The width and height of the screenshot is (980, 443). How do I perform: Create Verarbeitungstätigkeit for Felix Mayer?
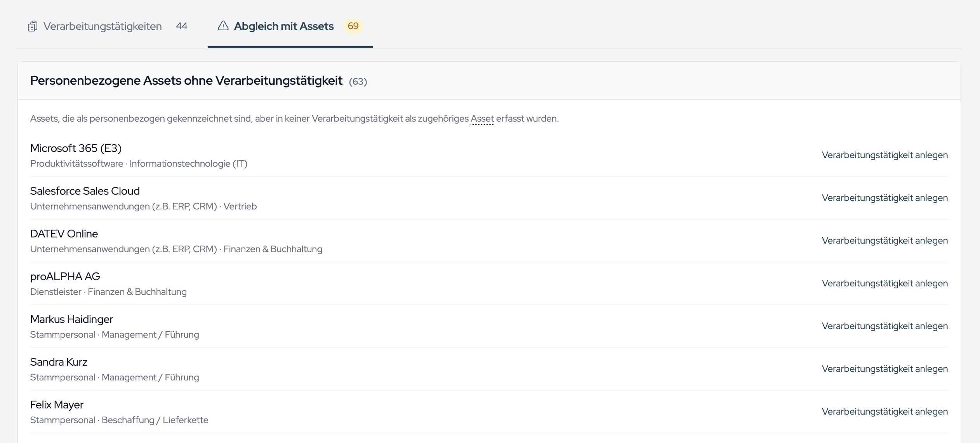(885, 412)
